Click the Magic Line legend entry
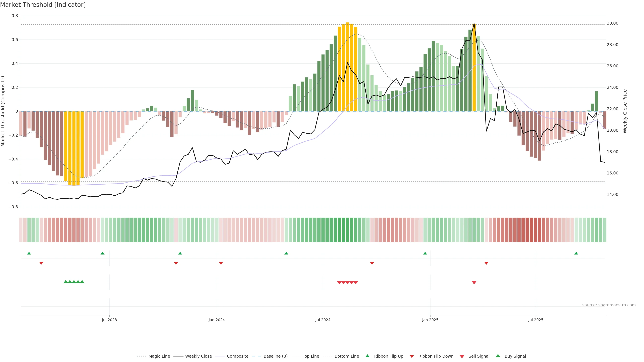The height and width of the screenshot is (362, 644). tap(159, 356)
